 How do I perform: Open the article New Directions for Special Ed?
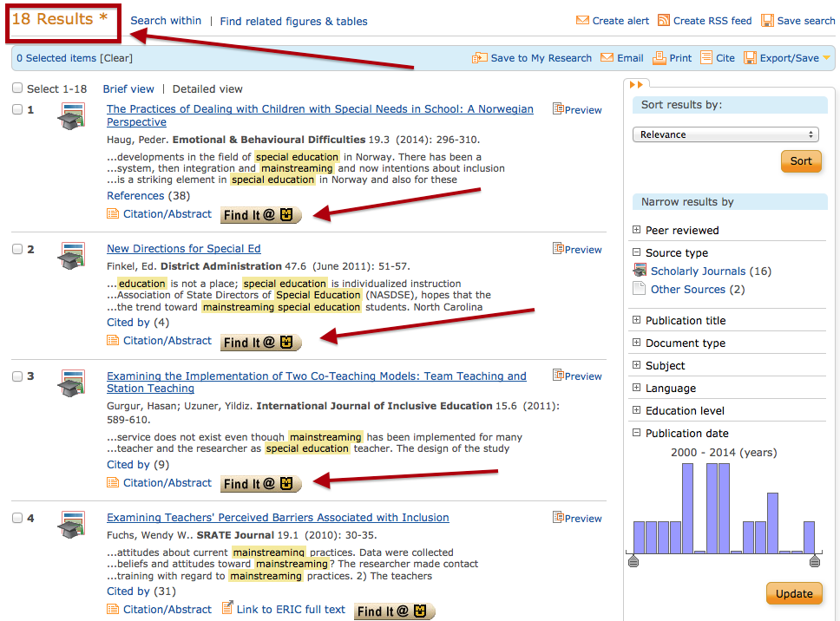click(x=183, y=248)
